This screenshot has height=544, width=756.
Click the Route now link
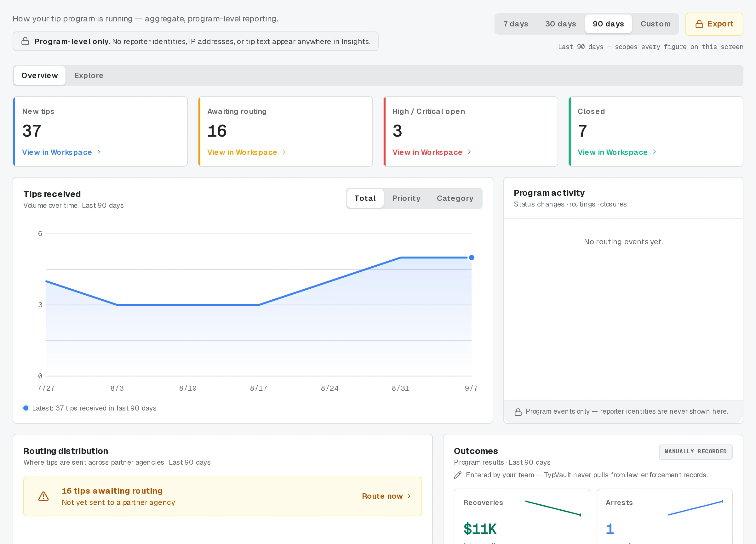(x=386, y=496)
